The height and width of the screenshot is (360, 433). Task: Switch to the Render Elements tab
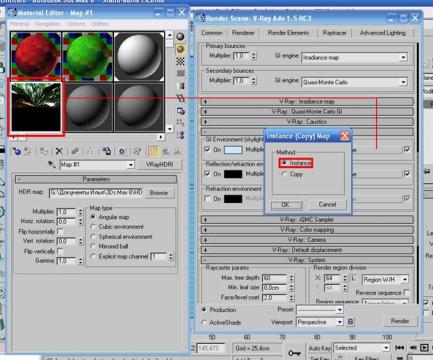coord(288,33)
